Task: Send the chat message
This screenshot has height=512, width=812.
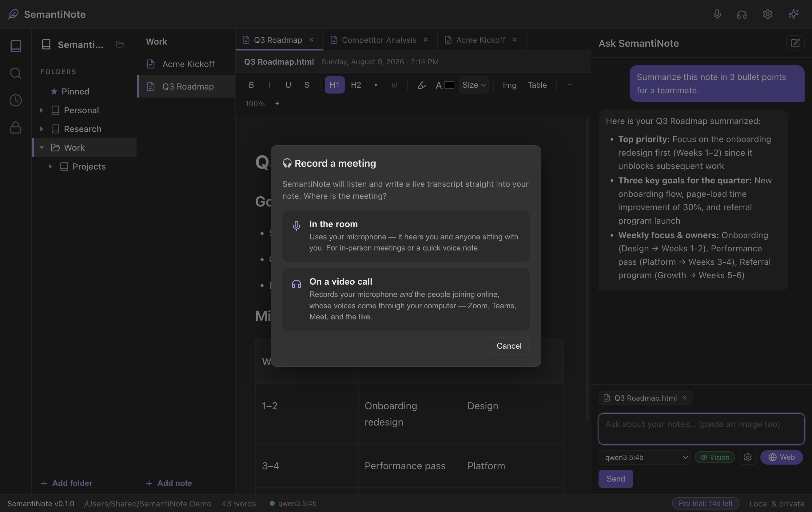Action: click(616, 478)
